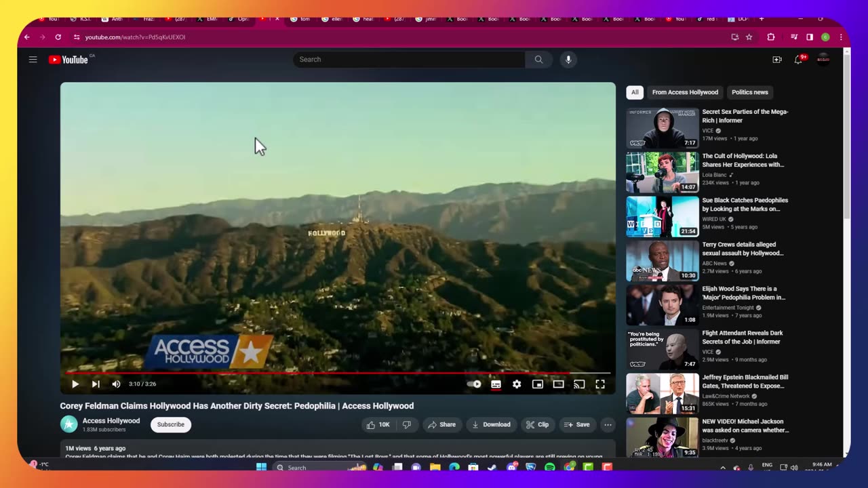Open the Law&Crime Network channel name
The width and height of the screenshot is (868, 488).
click(x=726, y=396)
